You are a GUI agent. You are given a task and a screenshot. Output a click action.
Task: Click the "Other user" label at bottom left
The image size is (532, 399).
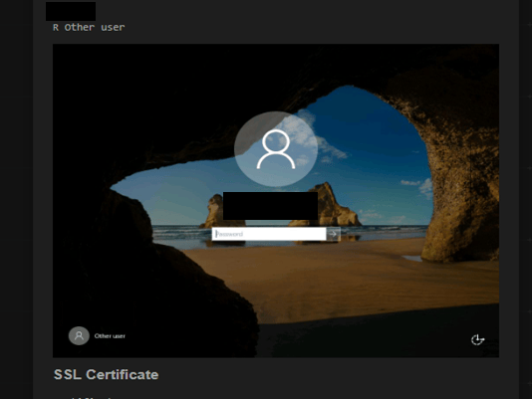[x=110, y=336]
